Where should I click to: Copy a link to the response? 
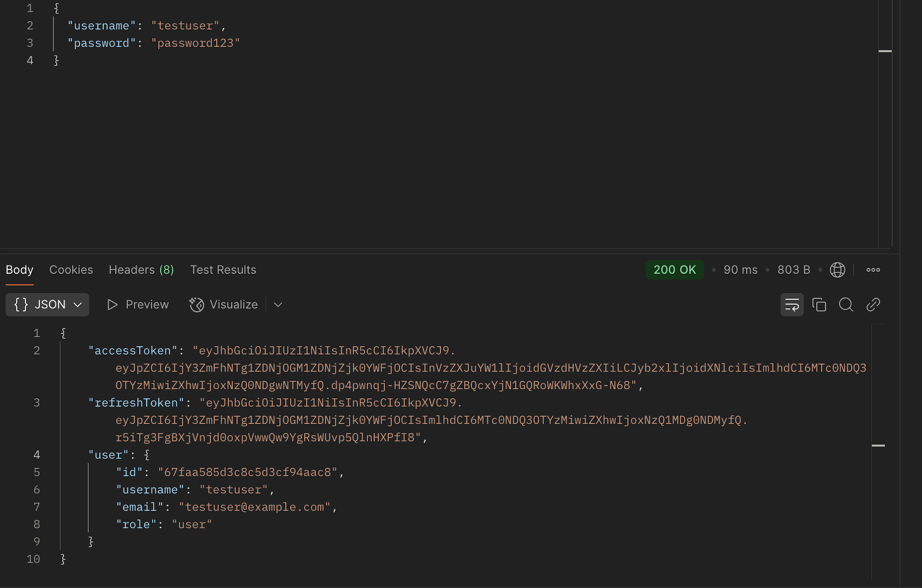(873, 305)
